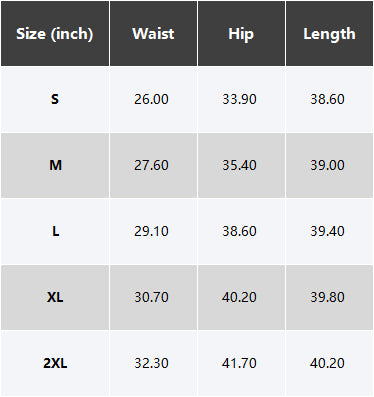
Task: Click hip value 35.40
Action: (239, 165)
